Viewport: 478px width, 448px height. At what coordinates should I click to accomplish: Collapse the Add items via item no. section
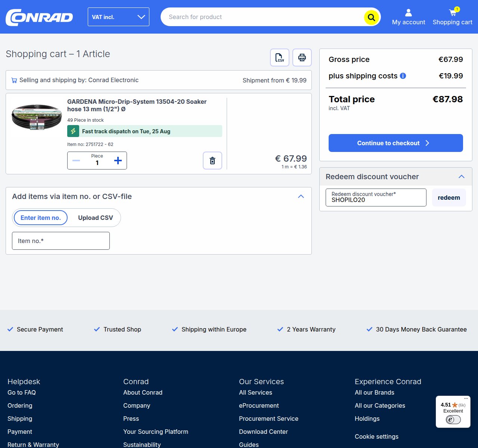point(301,196)
